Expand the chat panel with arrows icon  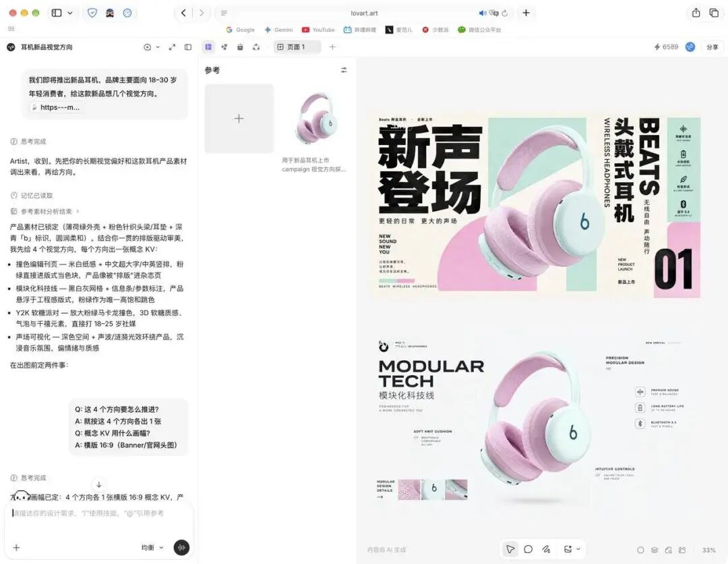click(x=173, y=47)
